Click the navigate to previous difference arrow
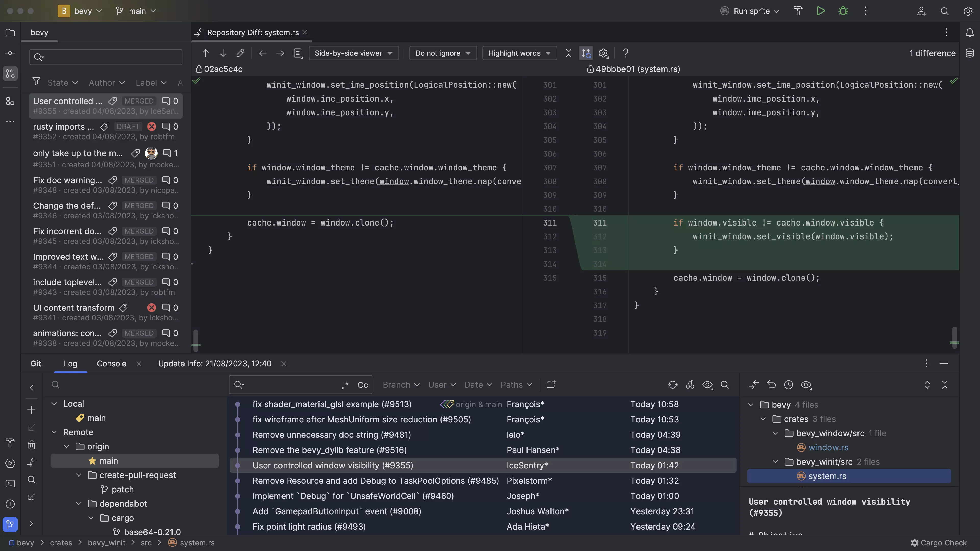The height and width of the screenshot is (551, 980). click(205, 53)
